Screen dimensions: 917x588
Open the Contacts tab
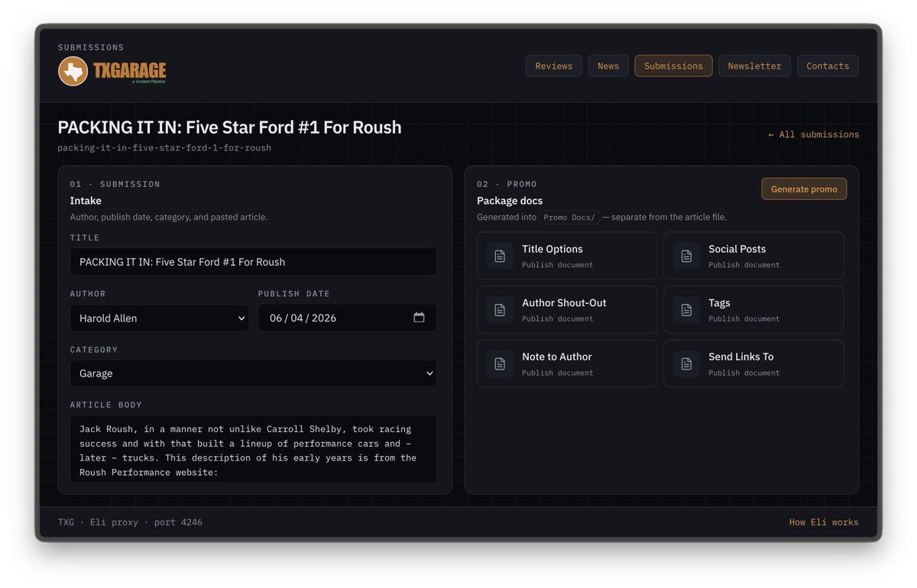(828, 66)
